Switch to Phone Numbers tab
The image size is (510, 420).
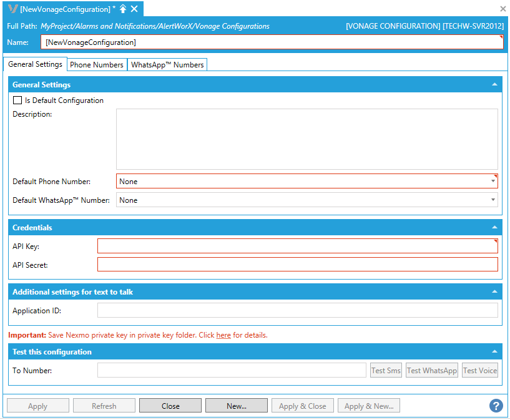click(x=97, y=65)
